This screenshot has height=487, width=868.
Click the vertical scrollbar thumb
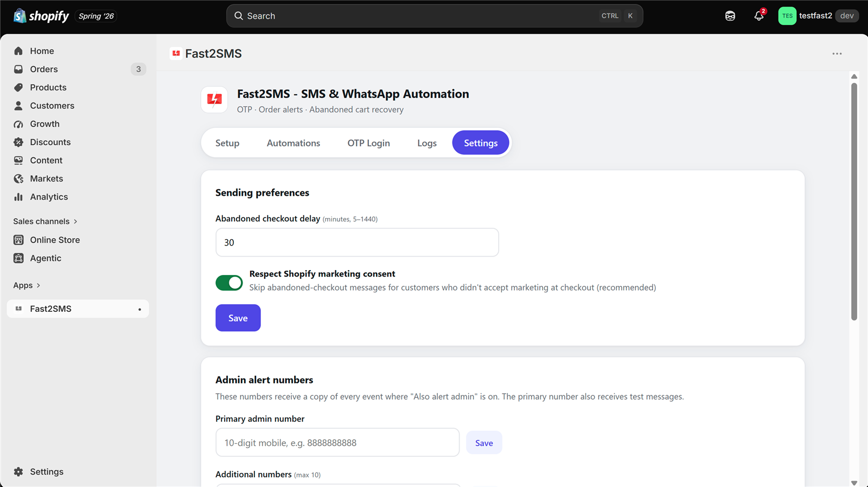tap(854, 201)
